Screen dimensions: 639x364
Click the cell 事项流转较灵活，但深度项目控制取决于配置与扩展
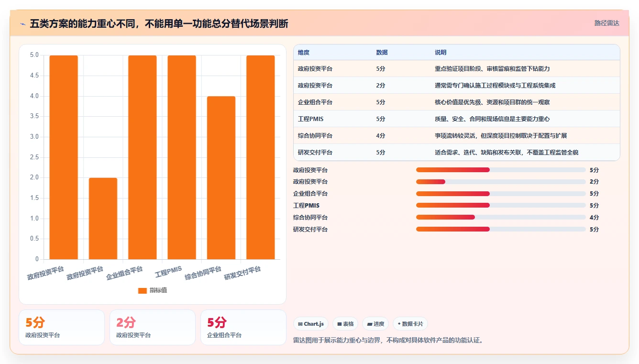click(501, 136)
